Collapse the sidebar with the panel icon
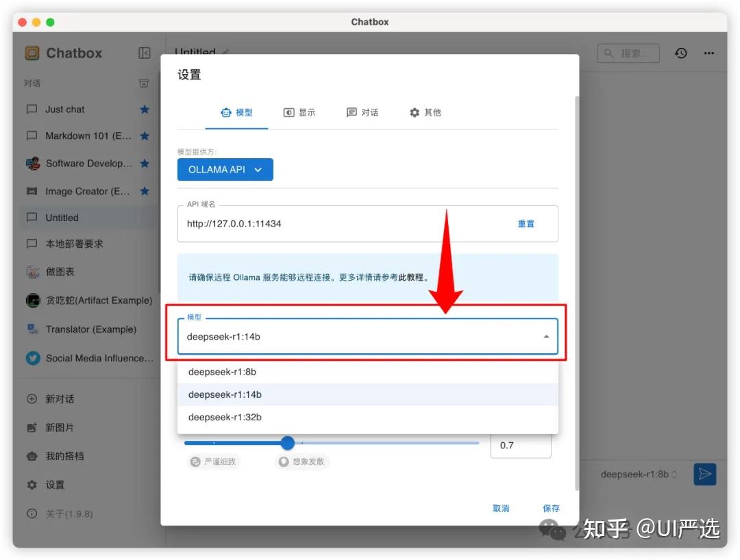740x560 pixels. pyautogui.click(x=145, y=53)
